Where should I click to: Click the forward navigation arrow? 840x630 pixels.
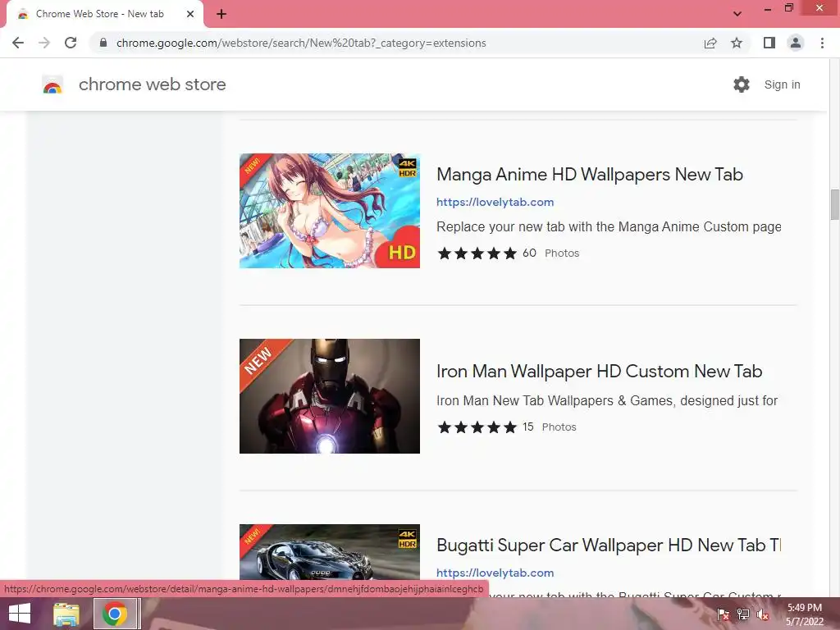point(44,43)
